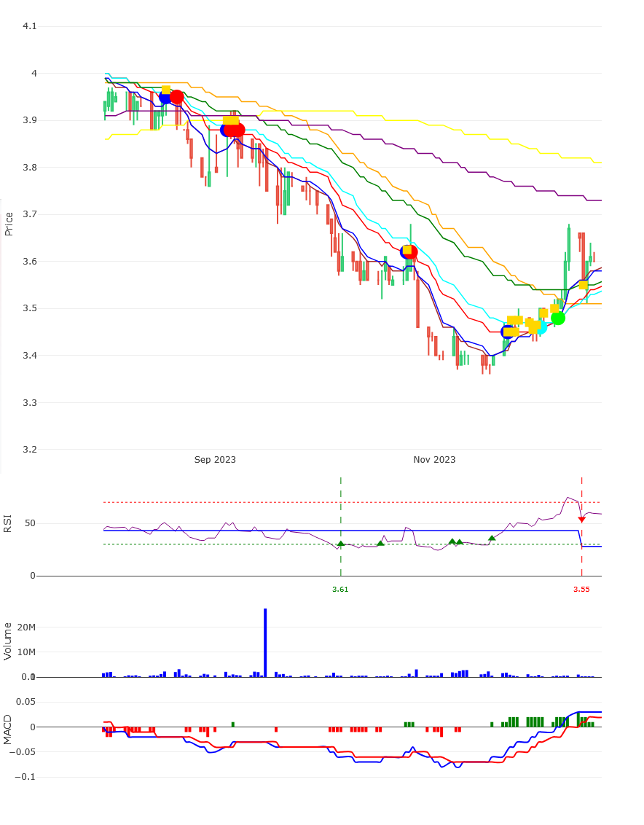Click the 3.6 price axis tick label
Image resolution: width=644 pixels, height=825 pixels.
(29, 262)
